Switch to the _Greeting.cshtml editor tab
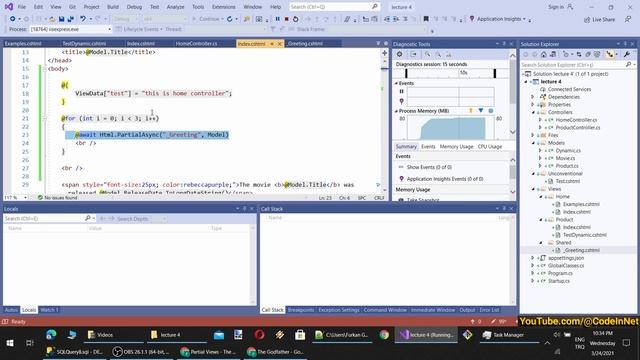Image resolution: width=640 pixels, height=360 pixels. tap(305, 44)
